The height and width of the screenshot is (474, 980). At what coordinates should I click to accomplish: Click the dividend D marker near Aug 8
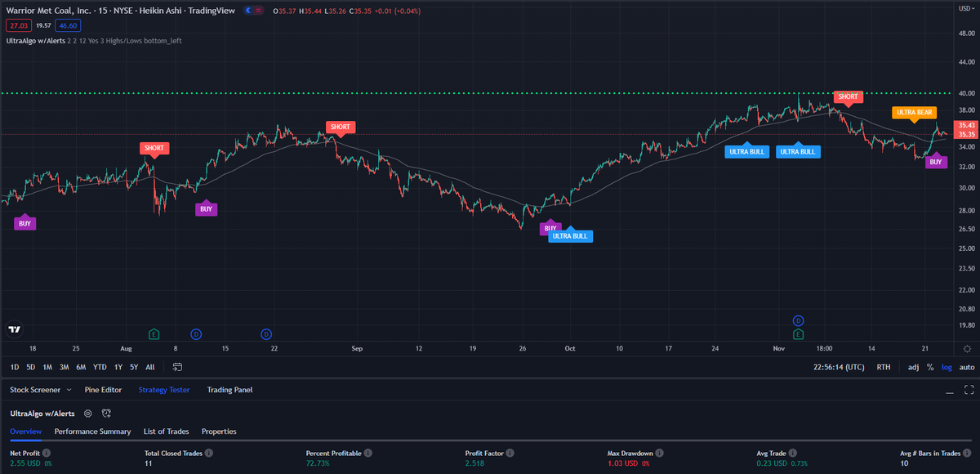[196, 334]
